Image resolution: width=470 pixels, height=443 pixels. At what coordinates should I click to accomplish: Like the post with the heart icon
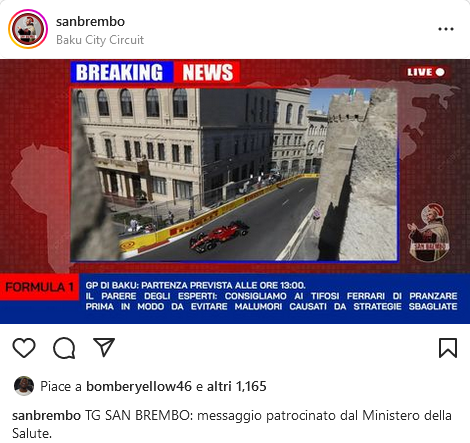24,348
